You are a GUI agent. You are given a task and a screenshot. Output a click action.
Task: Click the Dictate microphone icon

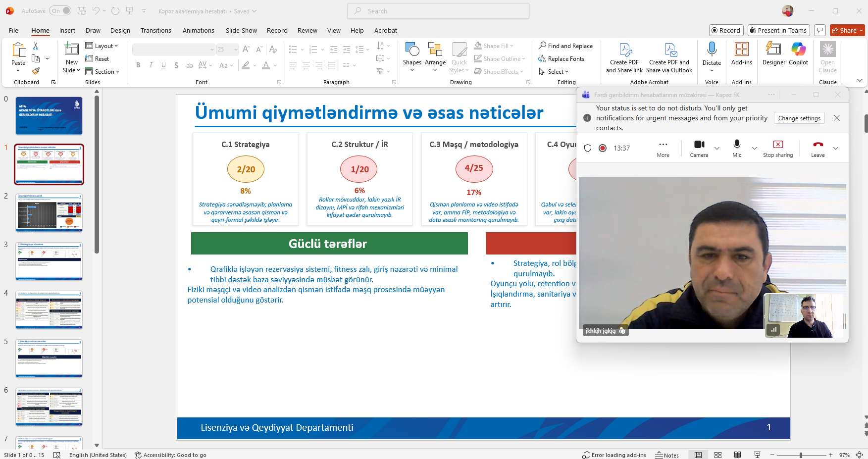coord(712,50)
